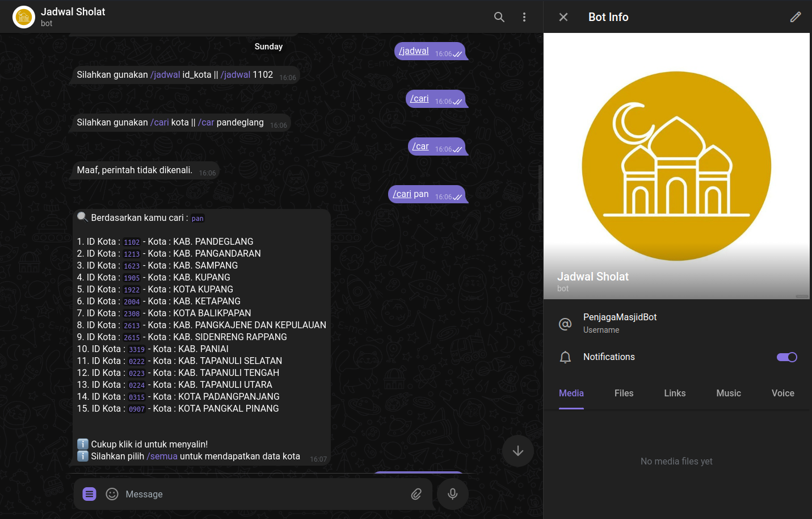Copy the PenjagaMasjidBot username
Screen dimensions: 812x519
[x=620, y=317]
